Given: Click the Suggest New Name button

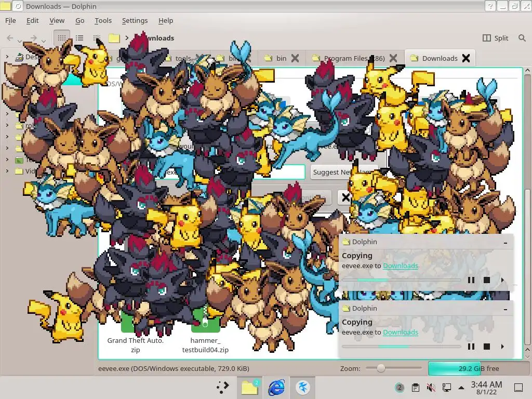Looking at the screenshot, I should [344, 172].
